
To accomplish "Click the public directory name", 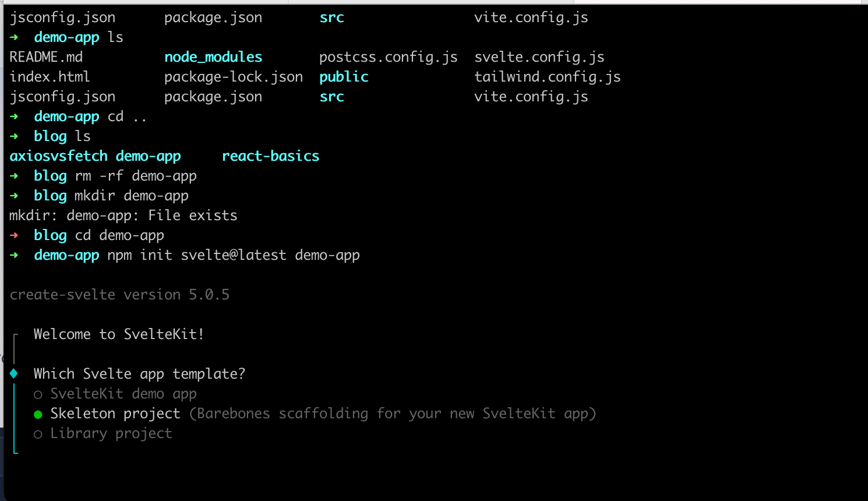I will coord(344,77).
